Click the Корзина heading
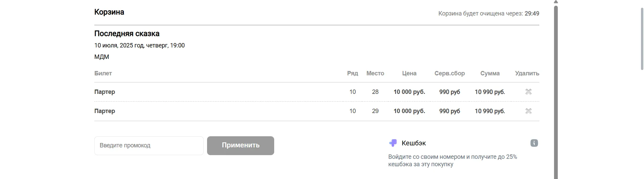644x179 pixels. coord(109,12)
